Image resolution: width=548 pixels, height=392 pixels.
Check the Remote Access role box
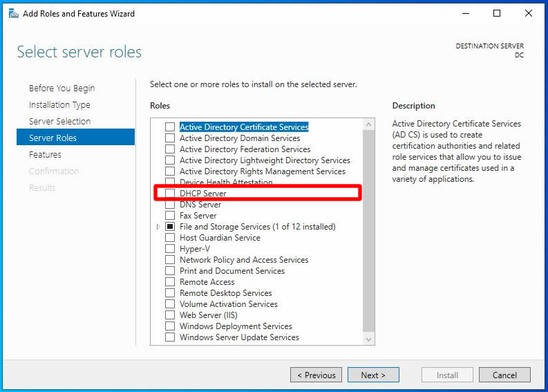[170, 282]
